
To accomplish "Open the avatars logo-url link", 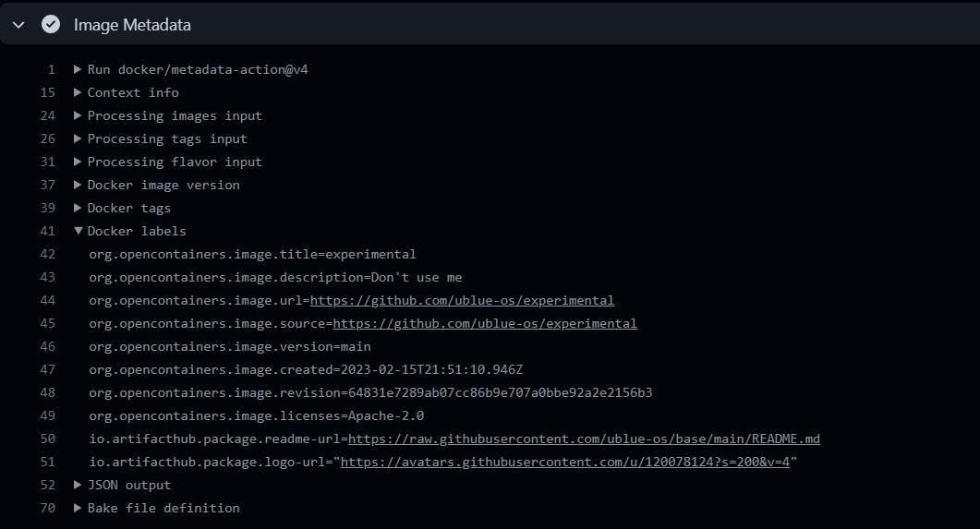I will point(564,462).
